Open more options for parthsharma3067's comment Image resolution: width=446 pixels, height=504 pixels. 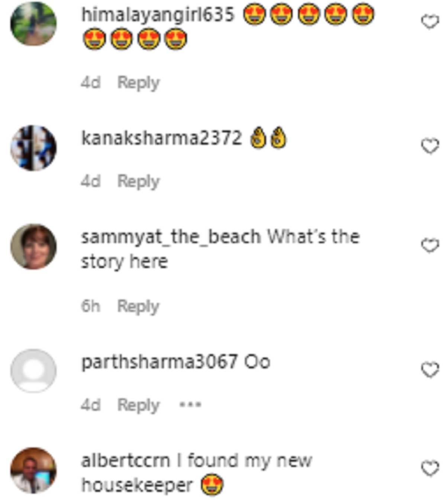pyautogui.click(x=190, y=404)
